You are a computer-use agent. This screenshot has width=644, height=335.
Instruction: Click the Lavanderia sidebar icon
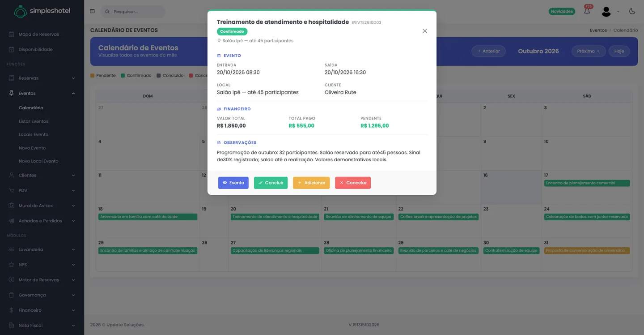pos(12,249)
